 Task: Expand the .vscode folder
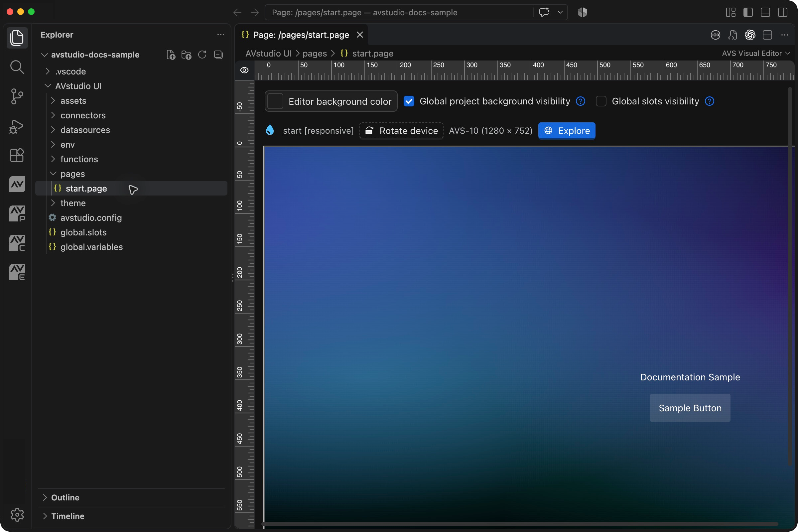click(131, 71)
